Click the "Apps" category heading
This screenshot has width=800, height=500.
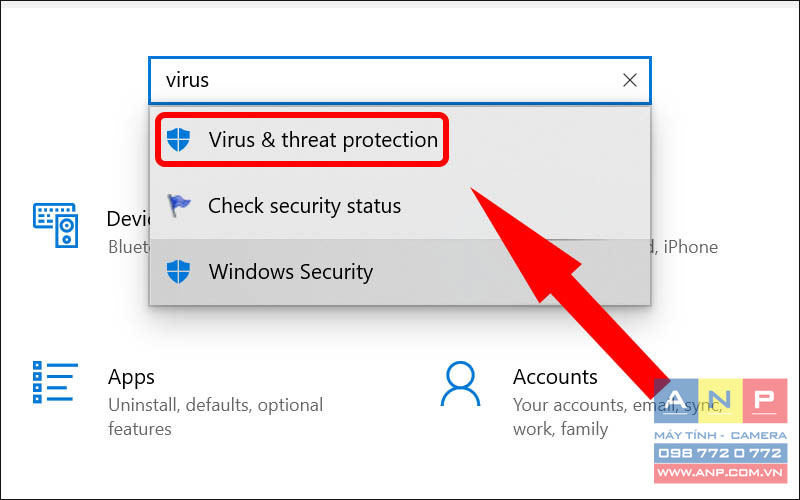(x=131, y=378)
